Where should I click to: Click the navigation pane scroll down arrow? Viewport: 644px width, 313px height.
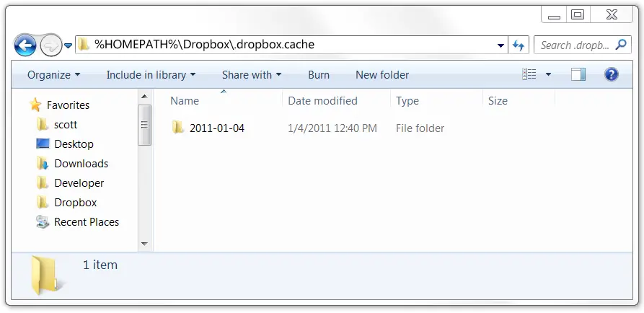pos(144,244)
